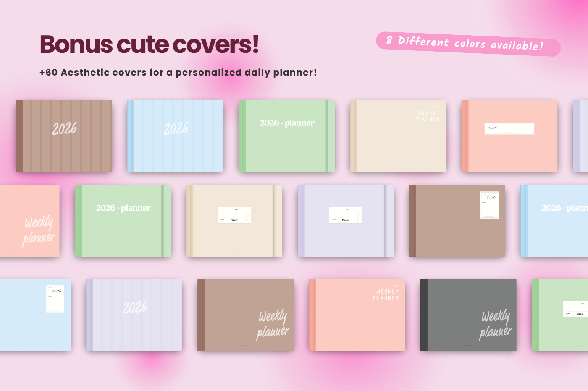
Task: Select the blue 2026 planner cover at right edge
Action: tap(554, 221)
